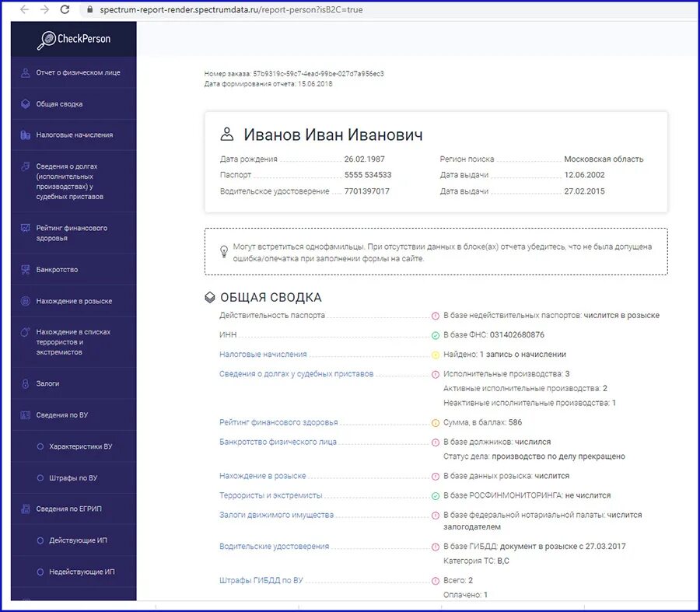700x612 pixels.
Task: Open Нахождение в розыске summary link
Action: [263, 476]
